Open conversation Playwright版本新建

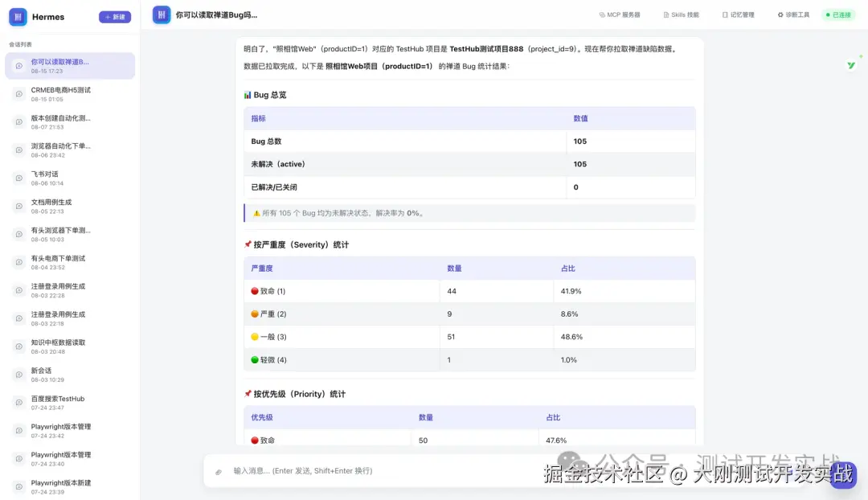(70, 486)
